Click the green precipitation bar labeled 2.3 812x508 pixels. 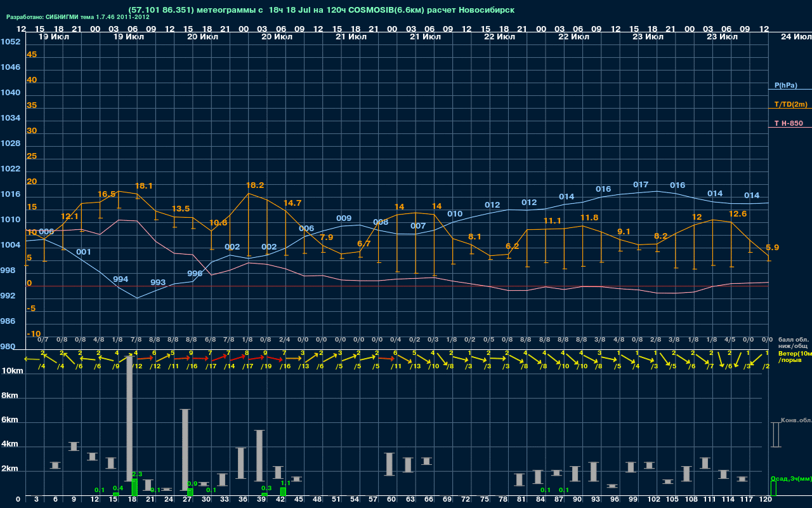point(134,488)
